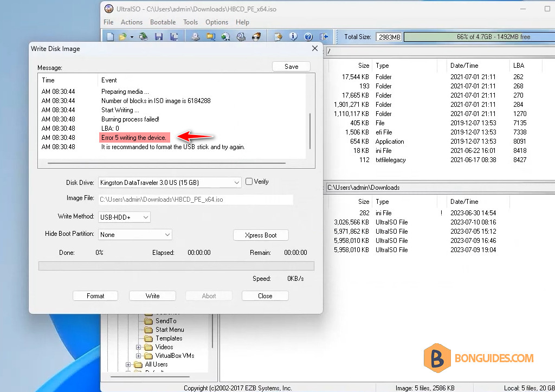The width and height of the screenshot is (555, 392).
Task: Expand the Videos folder tree node
Action: pyautogui.click(x=138, y=347)
